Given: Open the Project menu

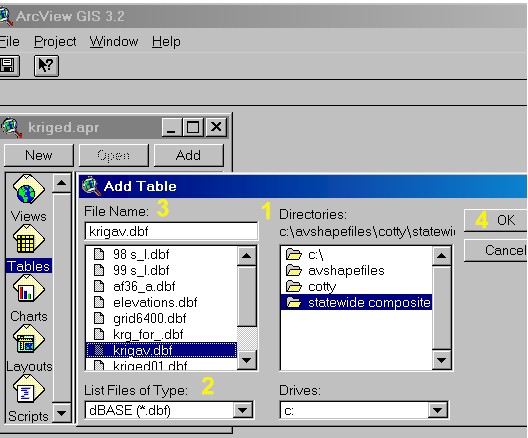Looking at the screenshot, I should [x=55, y=42].
